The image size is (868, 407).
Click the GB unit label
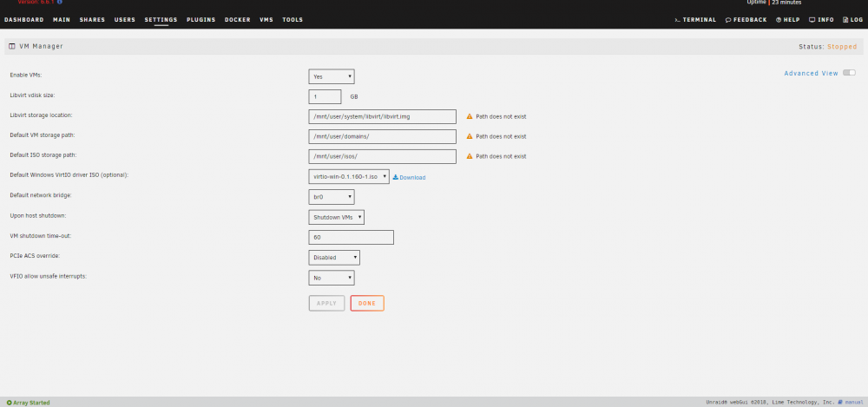354,96
